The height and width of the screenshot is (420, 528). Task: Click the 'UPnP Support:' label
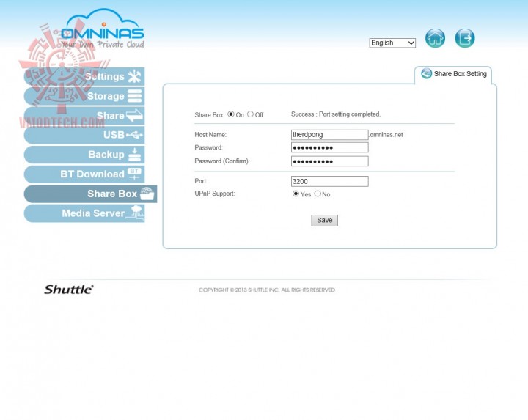[214, 194]
